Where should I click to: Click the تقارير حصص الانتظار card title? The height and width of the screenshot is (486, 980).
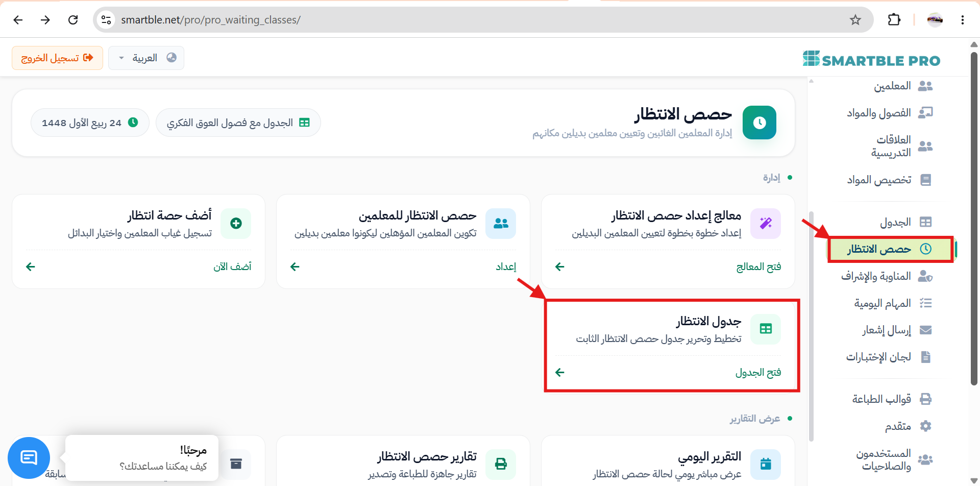(427, 457)
